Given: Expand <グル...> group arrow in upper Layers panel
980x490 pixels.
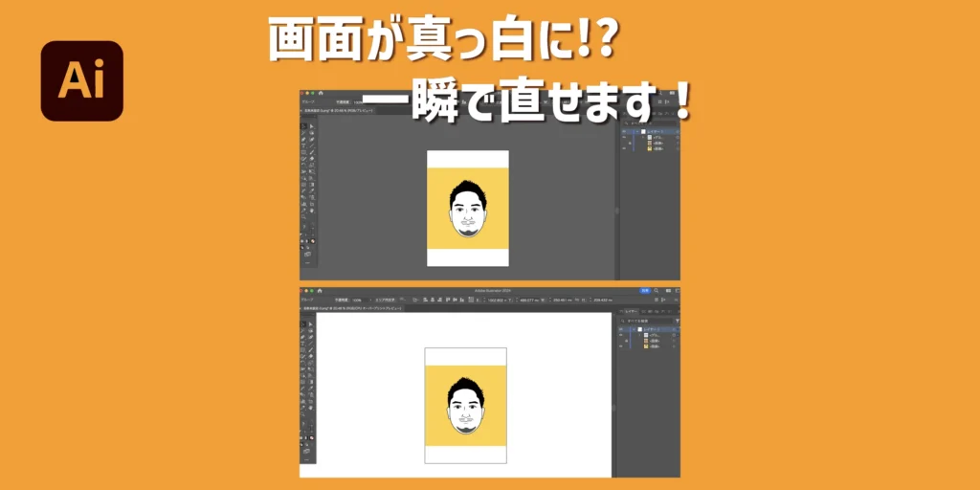Looking at the screenshot, I should pyautogui.click(x=643, y=137).
